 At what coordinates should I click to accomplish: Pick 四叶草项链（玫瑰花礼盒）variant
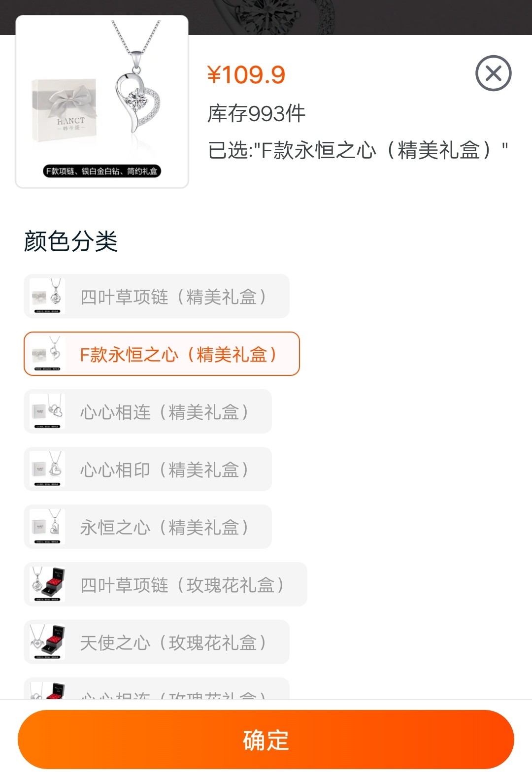166,584
